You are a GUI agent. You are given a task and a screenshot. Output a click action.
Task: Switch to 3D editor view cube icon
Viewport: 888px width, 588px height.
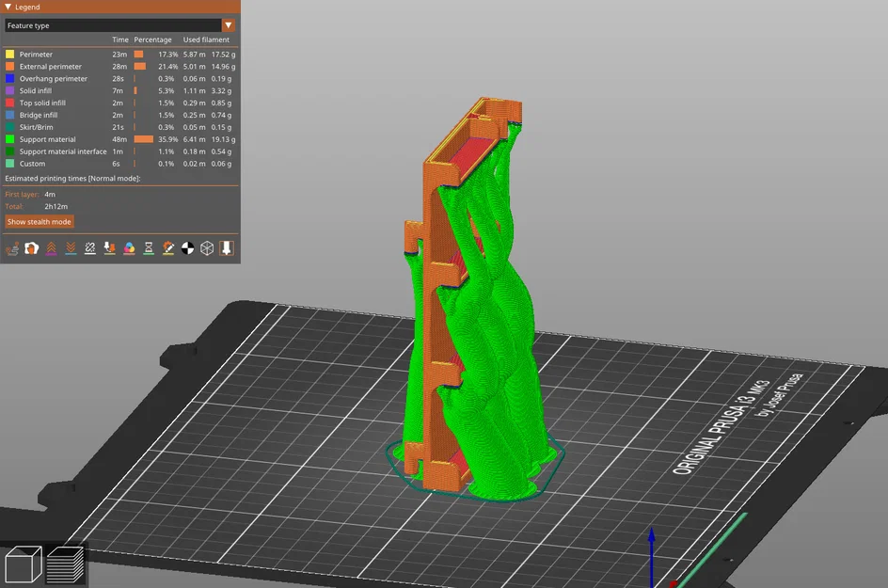coord(24,564)
